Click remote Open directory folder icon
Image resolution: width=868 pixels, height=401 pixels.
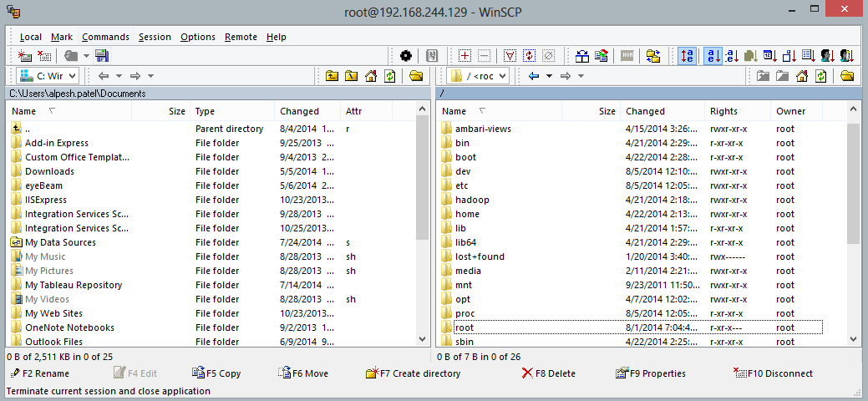tap(847, 76)
